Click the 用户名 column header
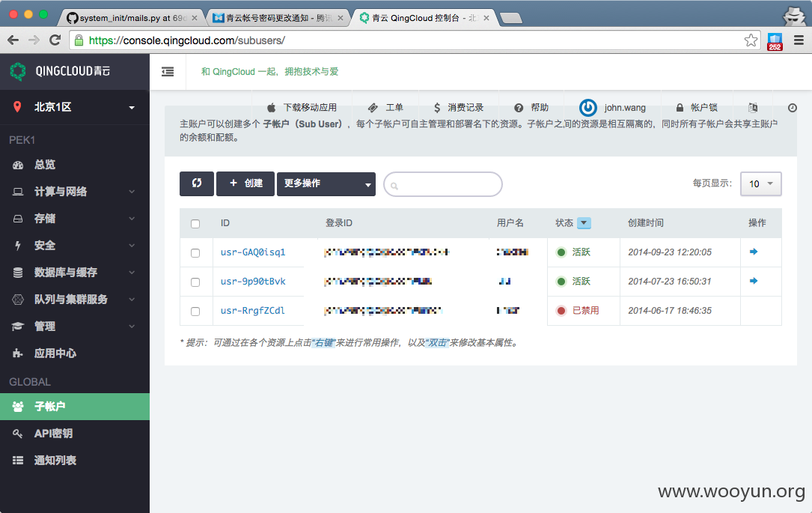The image size is (812, 513). click(510, 223)
